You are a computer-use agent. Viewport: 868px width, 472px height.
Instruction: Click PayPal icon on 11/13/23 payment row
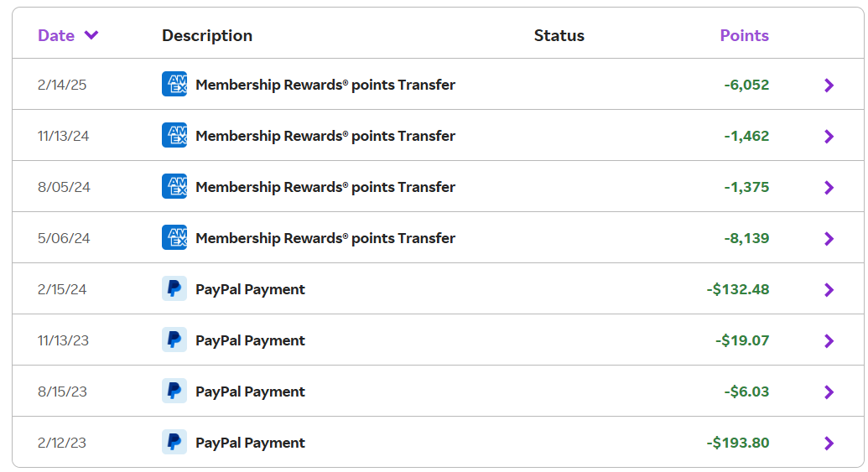(x=174, y=340)
